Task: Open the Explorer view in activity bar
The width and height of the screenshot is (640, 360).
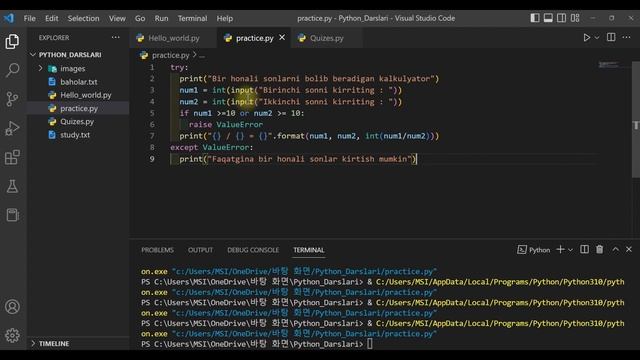Action: [x=12, y=41]
